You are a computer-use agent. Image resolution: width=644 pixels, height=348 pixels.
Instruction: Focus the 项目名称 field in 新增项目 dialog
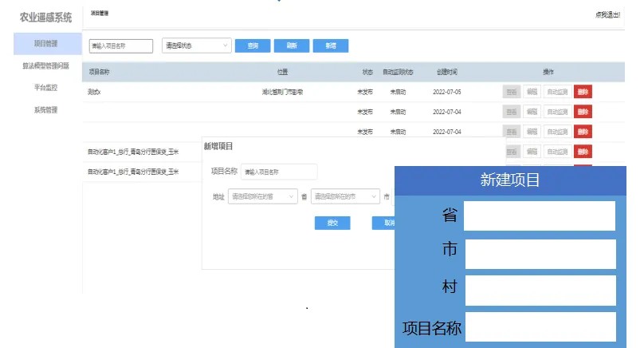point(279,172)
